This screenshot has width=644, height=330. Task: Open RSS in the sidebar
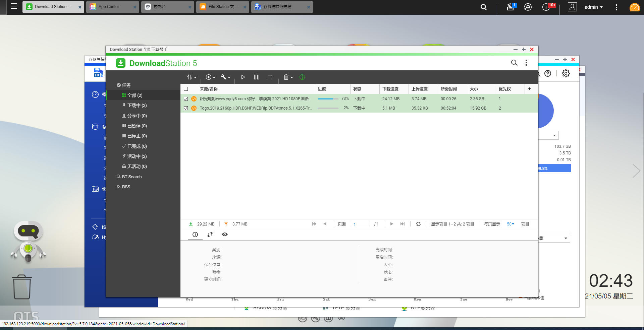coord(126,187)
